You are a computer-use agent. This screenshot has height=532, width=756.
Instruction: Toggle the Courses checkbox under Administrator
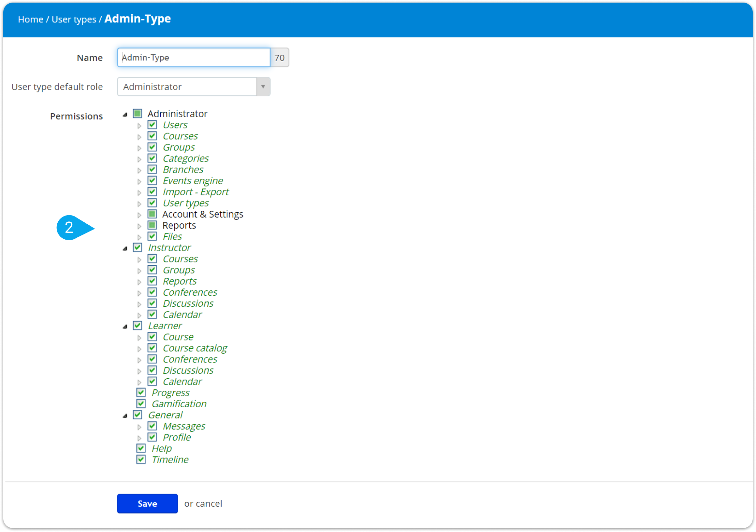coord(152,136)
